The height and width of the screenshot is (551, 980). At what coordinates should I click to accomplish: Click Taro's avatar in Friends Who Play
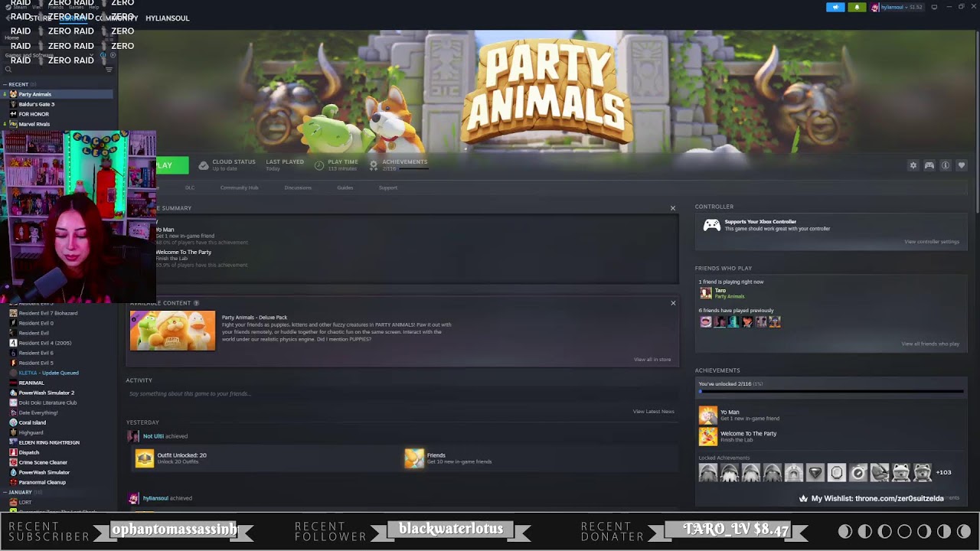pos(705,293)
